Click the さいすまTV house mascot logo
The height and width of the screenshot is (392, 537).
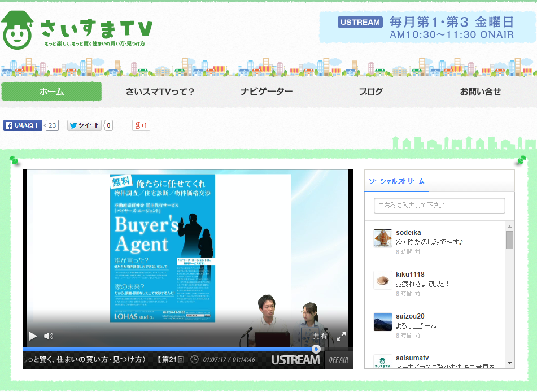18,31
